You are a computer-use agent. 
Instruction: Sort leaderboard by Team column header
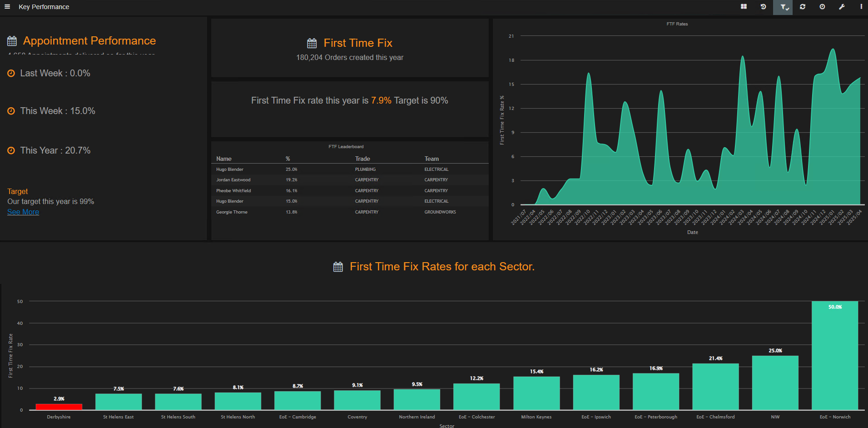click(x=432, y=159)
